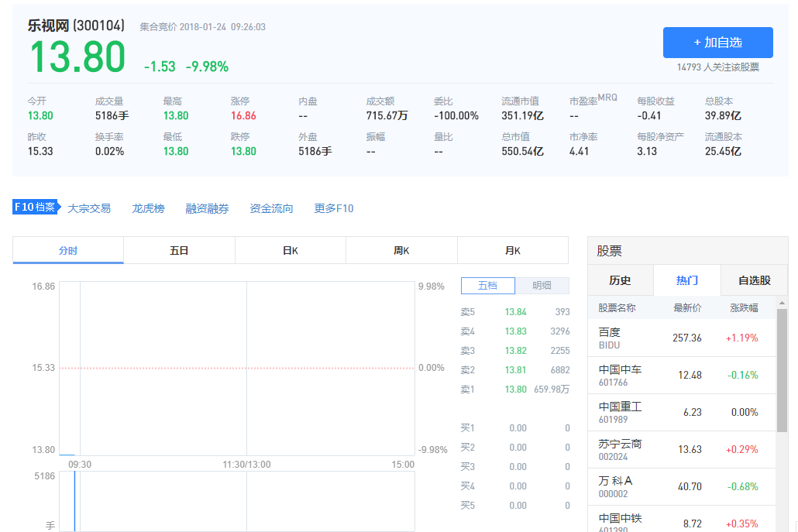Open 更多F10 link
Screen dimensions: 798x532
(334, 208)
